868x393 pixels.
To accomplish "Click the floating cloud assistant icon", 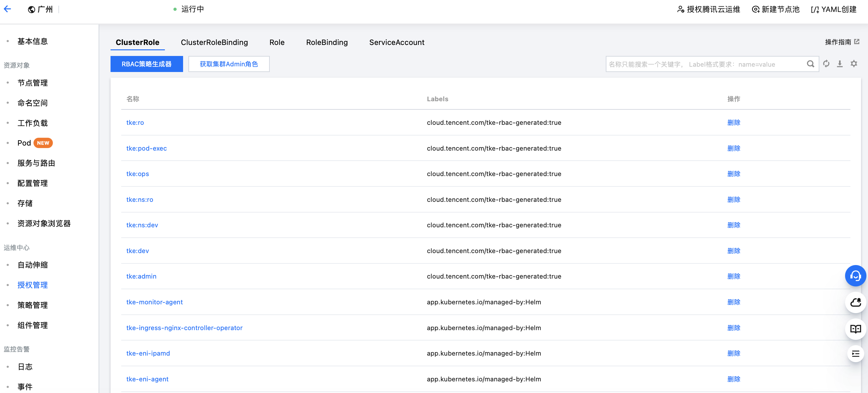I will click(x=855, y=302).
